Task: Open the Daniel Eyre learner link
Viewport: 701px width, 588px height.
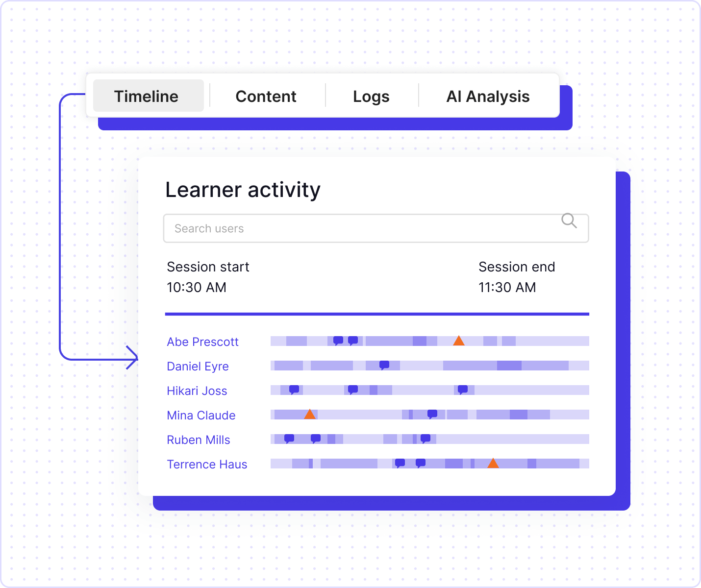Action: click(198, 366)
